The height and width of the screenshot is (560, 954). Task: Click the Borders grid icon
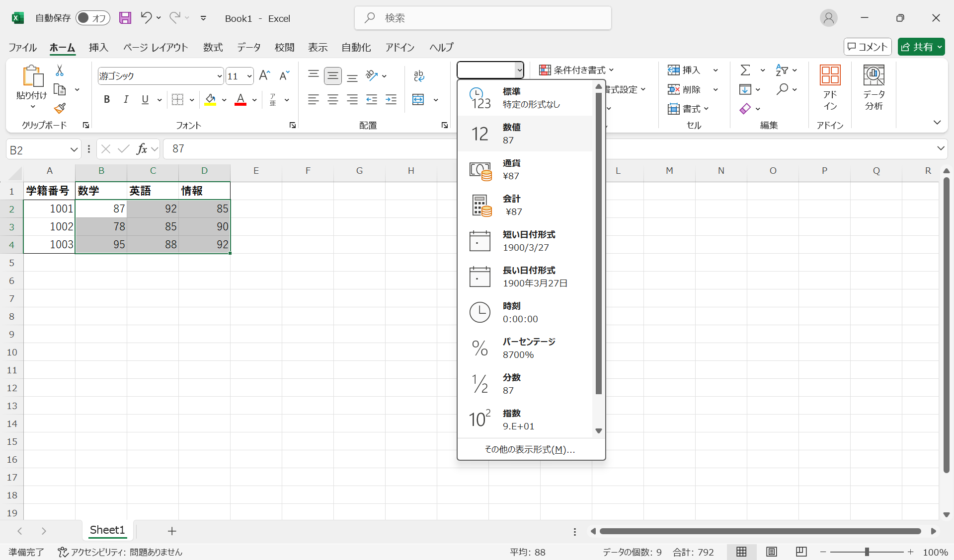(x=177, y=99)
